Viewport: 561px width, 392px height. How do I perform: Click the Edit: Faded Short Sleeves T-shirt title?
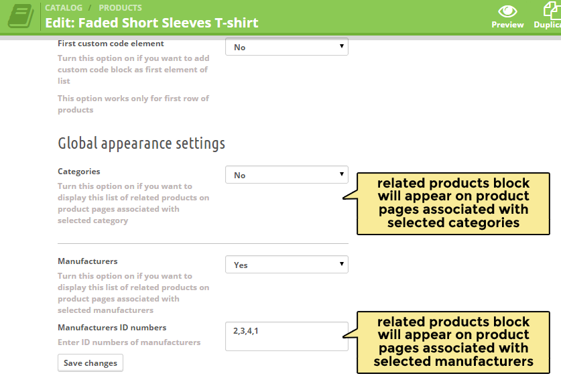pos(151,23)
